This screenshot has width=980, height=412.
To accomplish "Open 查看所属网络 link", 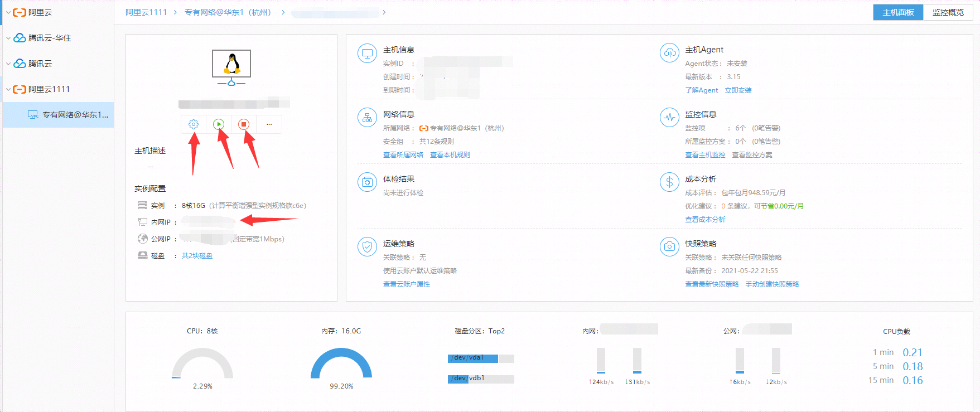I will (403, 155).
